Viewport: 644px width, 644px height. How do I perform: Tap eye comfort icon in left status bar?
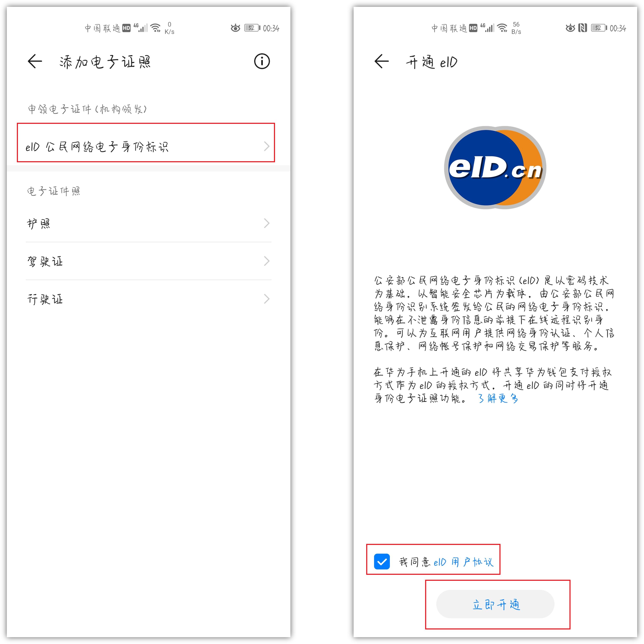coord(235,28)
